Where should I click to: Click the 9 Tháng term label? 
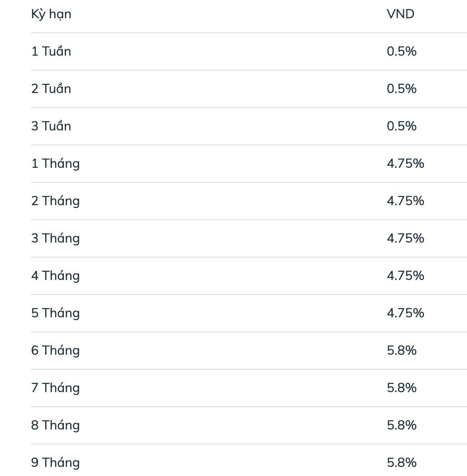55,463
